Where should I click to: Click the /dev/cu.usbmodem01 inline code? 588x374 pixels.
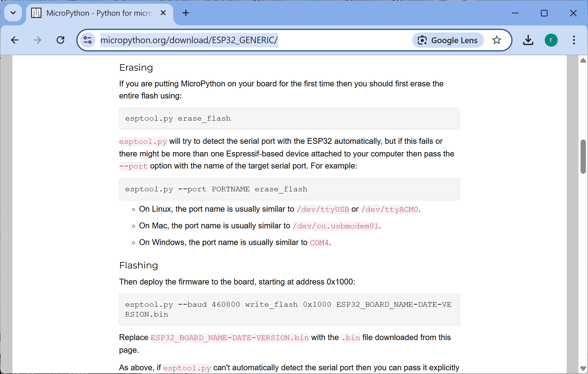(336, 226)
